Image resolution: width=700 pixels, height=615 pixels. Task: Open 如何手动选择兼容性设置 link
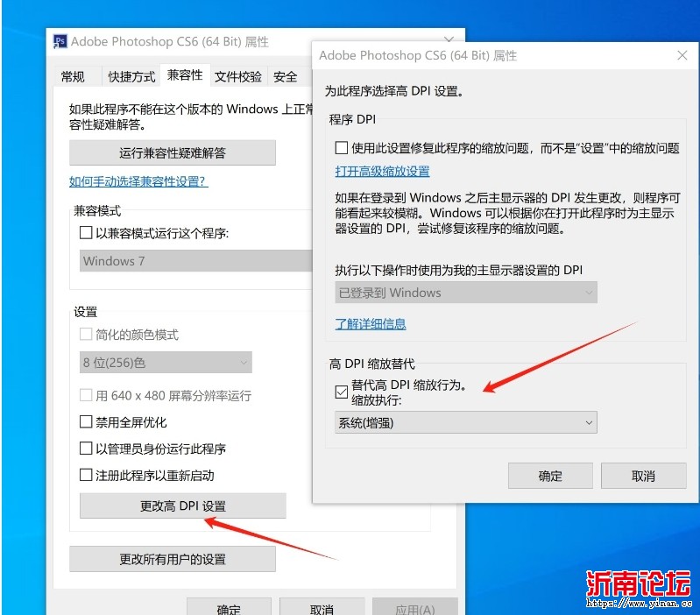pos(138,181)
